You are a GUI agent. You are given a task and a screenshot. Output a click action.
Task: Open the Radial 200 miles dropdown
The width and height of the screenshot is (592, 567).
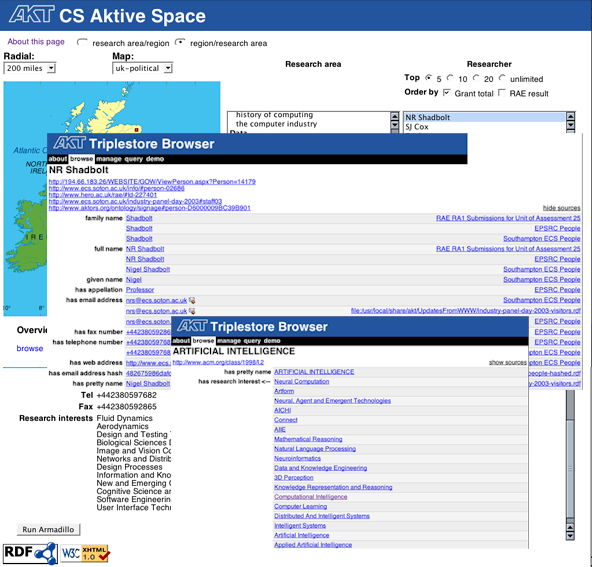pos(30,68)
